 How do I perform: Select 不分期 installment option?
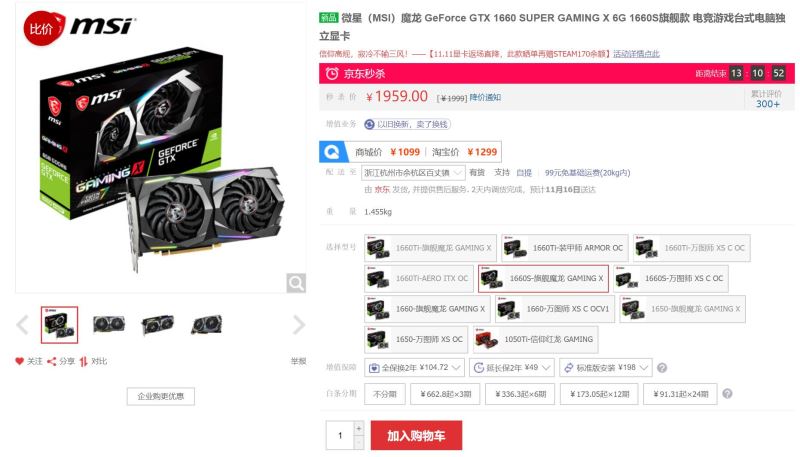coord(385,394)
